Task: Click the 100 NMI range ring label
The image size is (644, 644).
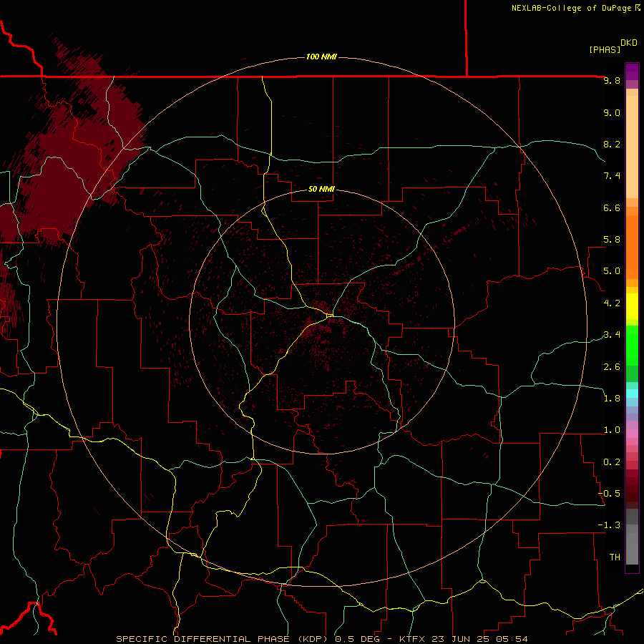Action: tap(321, 57)
